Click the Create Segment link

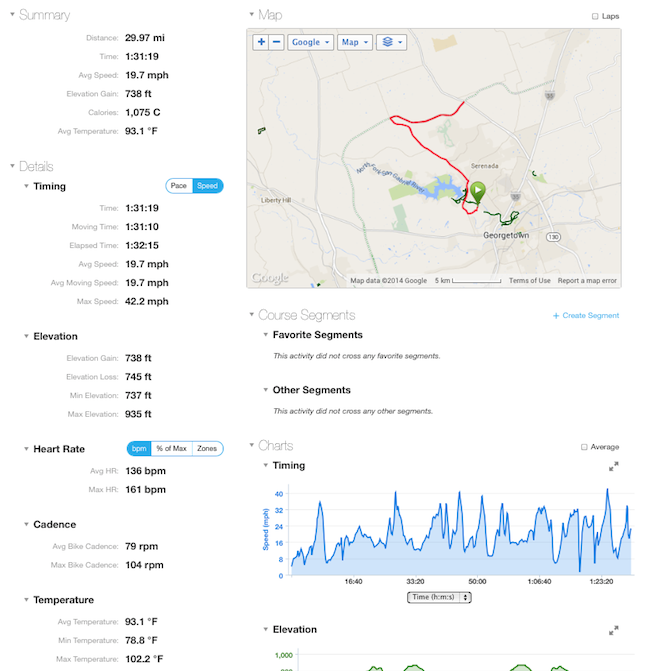(590, 315)
